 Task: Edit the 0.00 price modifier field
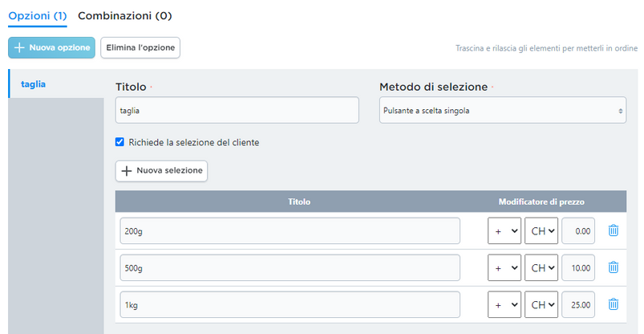pyautogui.click(x=578, y=230)
